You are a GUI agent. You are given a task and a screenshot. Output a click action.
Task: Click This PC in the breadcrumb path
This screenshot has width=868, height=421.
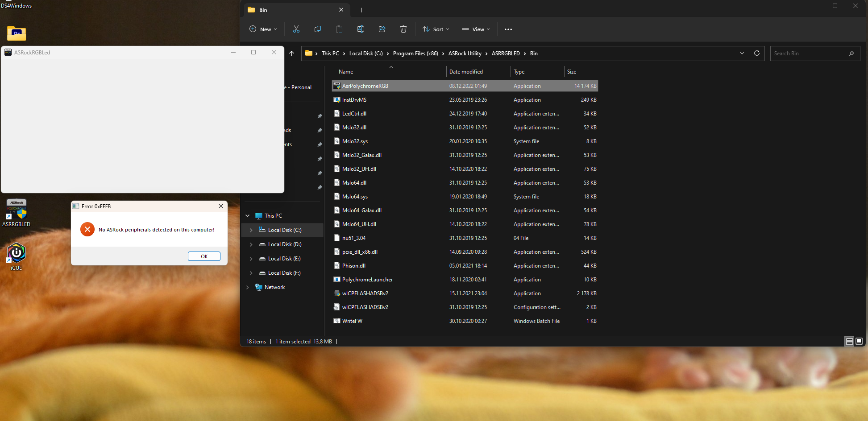[x=330, y=54]
